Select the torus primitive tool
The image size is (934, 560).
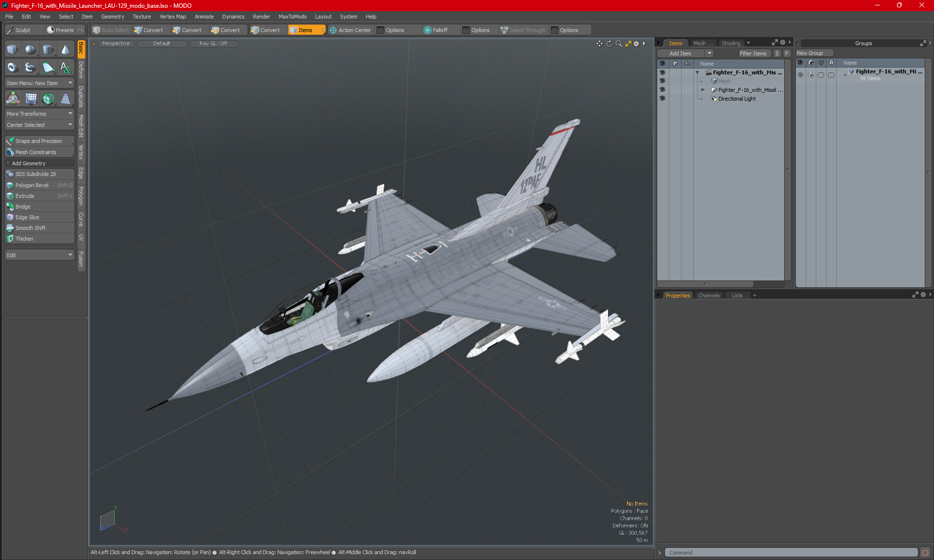(12, 67)
